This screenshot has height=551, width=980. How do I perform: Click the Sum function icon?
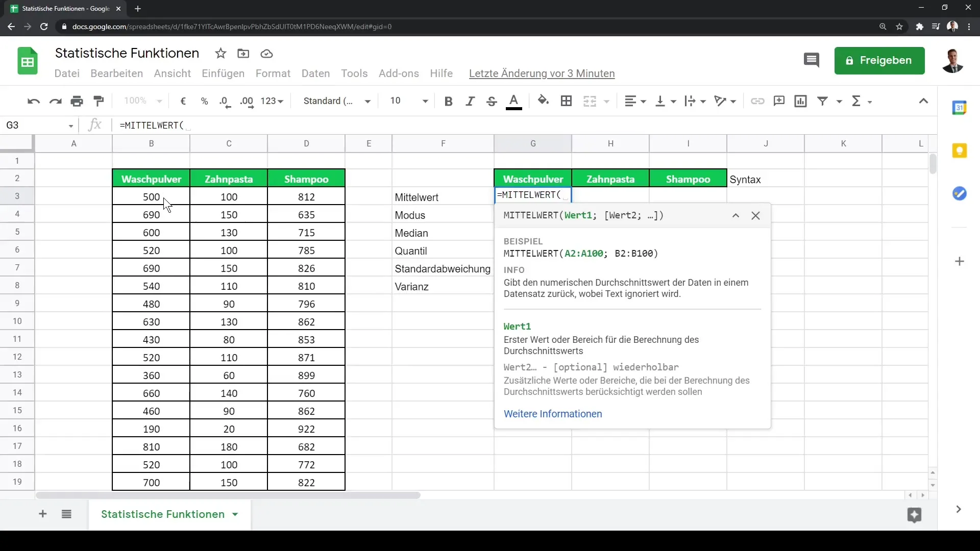click(856, 101)
